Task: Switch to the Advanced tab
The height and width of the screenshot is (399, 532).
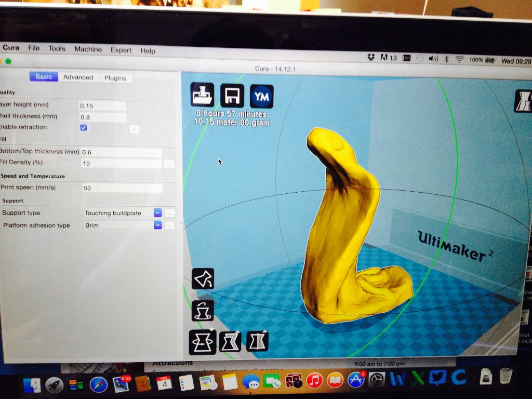Action: [78, 77]
